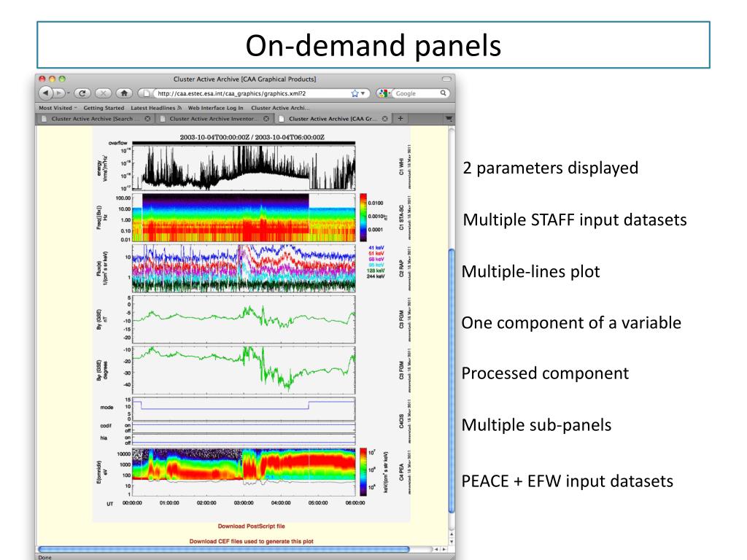Viewport: 747px width, 560px height.
Task: Click the Google search input box
Action: click(415, 93)
